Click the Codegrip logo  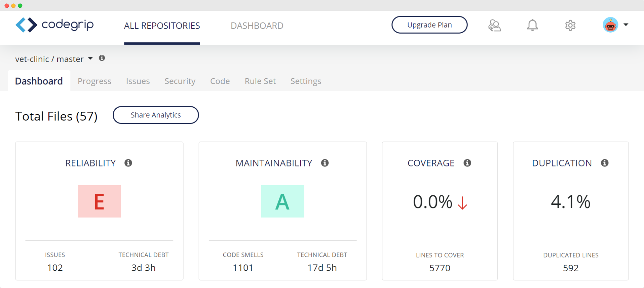point(55,25)
